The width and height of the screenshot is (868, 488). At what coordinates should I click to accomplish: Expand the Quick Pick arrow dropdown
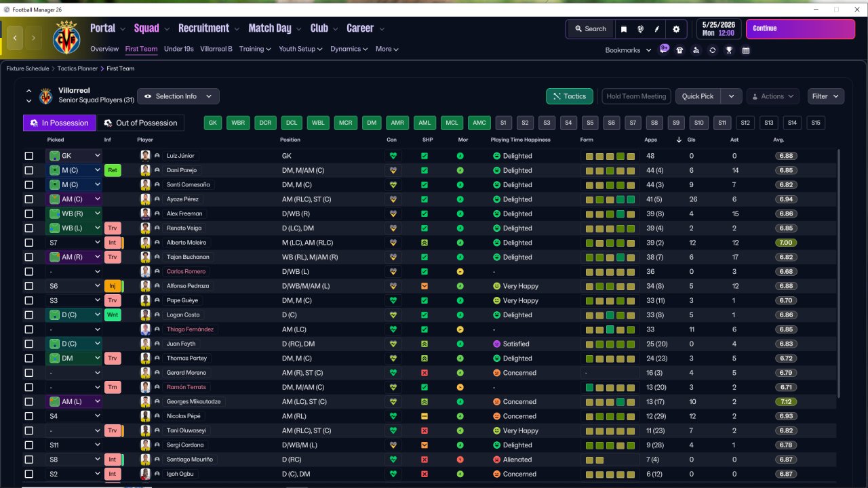point(731,96)
